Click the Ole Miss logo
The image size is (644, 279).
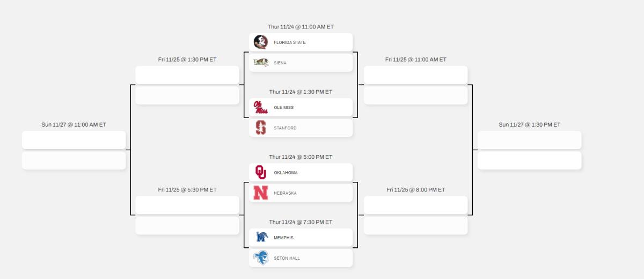click(261, 107)
